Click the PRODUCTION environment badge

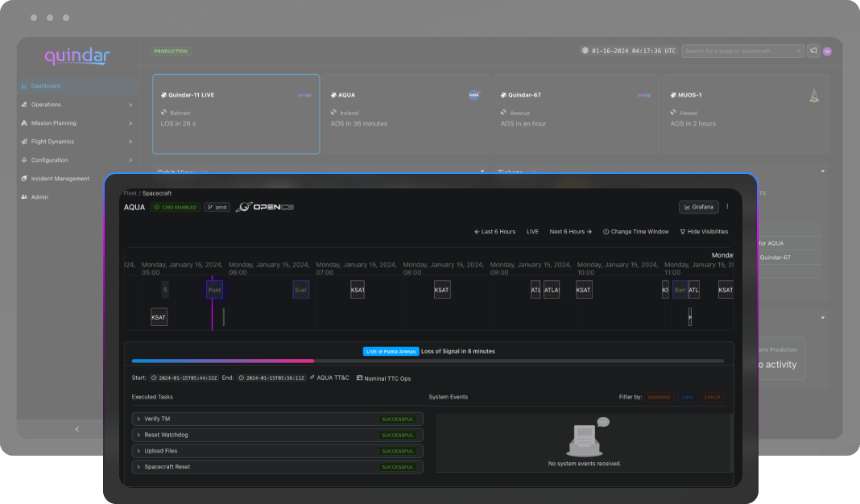pyautogui.click(x=171, y=51)
